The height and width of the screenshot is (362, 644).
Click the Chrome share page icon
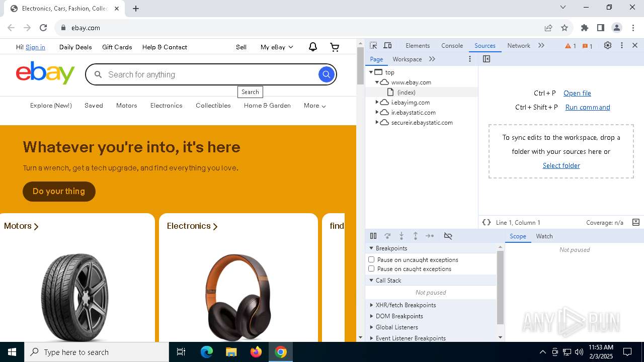[548, 28]
